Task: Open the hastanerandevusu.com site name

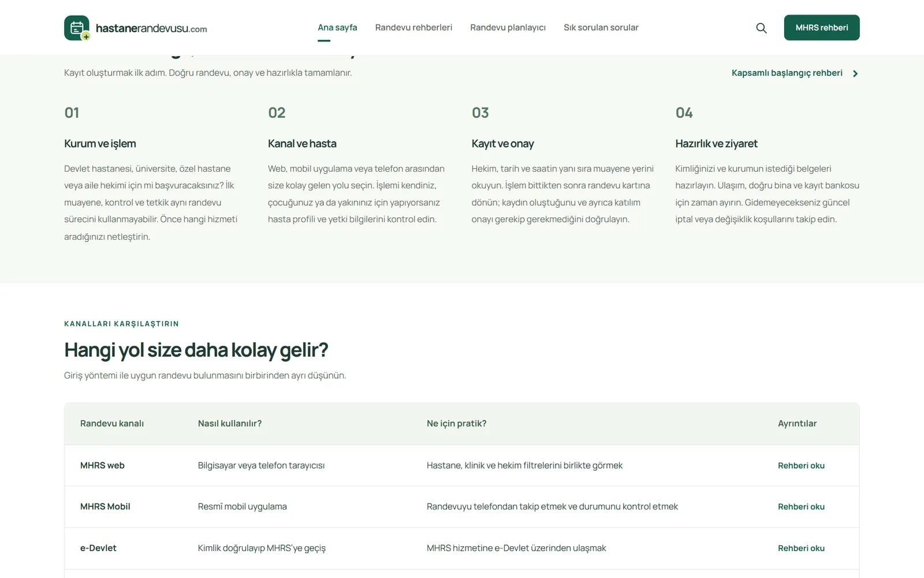Action: coord(151,28)
